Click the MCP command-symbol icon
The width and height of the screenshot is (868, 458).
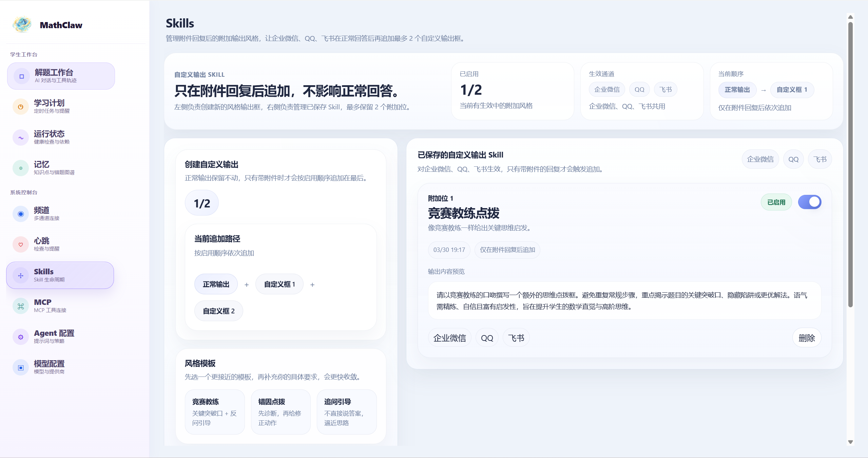pyautogui.click(x=21, y=306)
